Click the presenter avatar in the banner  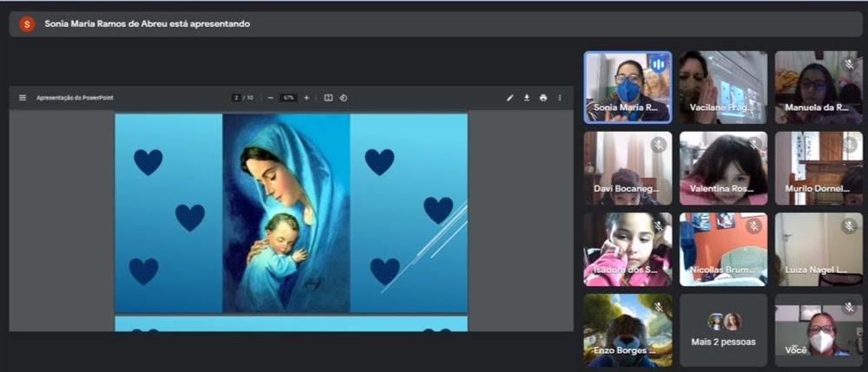pos(27,24)
